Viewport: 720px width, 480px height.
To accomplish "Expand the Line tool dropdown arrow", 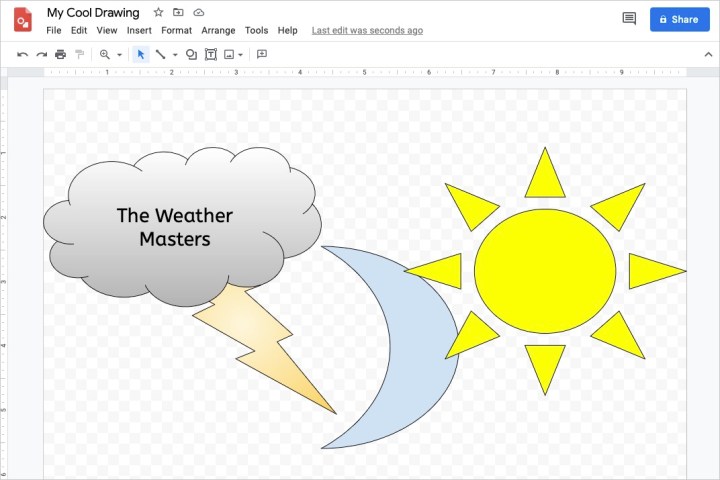I will click(x=174, y=55).
